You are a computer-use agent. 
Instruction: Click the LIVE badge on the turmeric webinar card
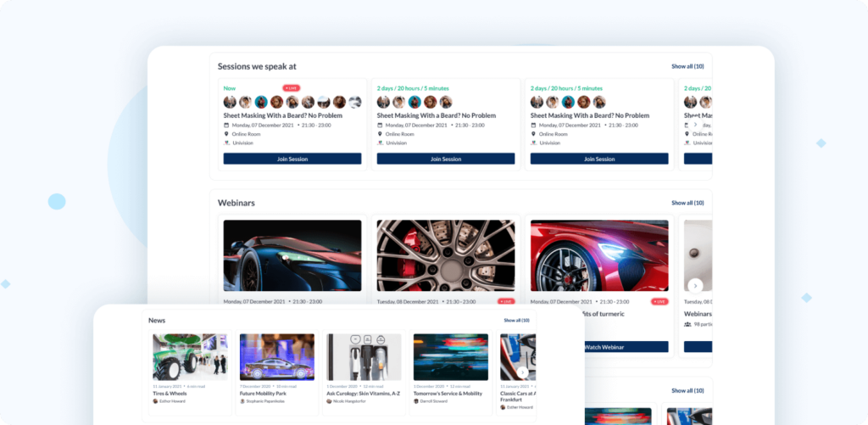point(659,301)
